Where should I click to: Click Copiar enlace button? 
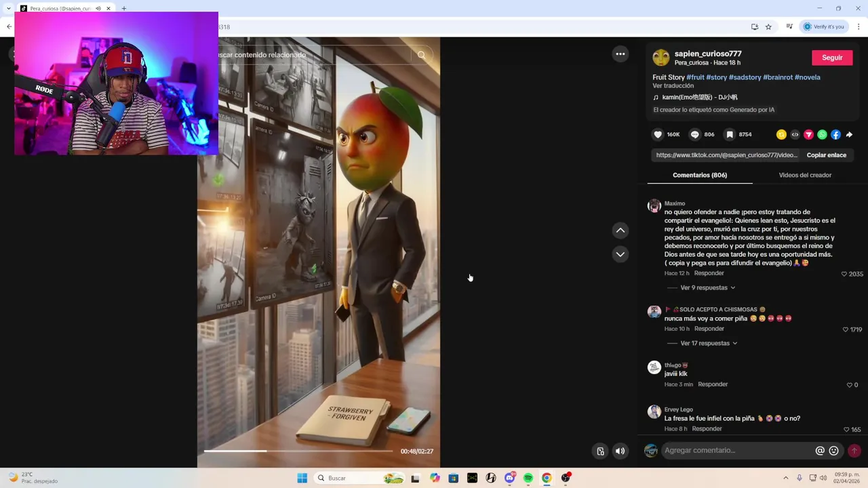[826, 155]
